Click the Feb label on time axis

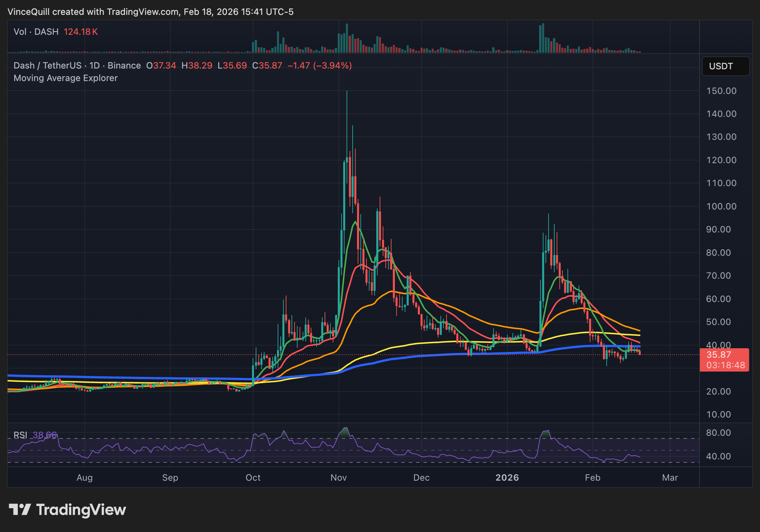[x=593, y=478]
